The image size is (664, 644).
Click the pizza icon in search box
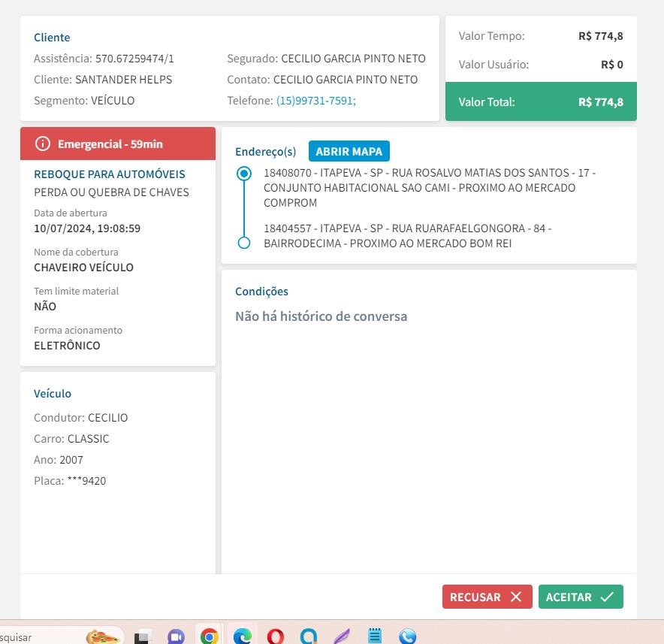coord(102,636)
